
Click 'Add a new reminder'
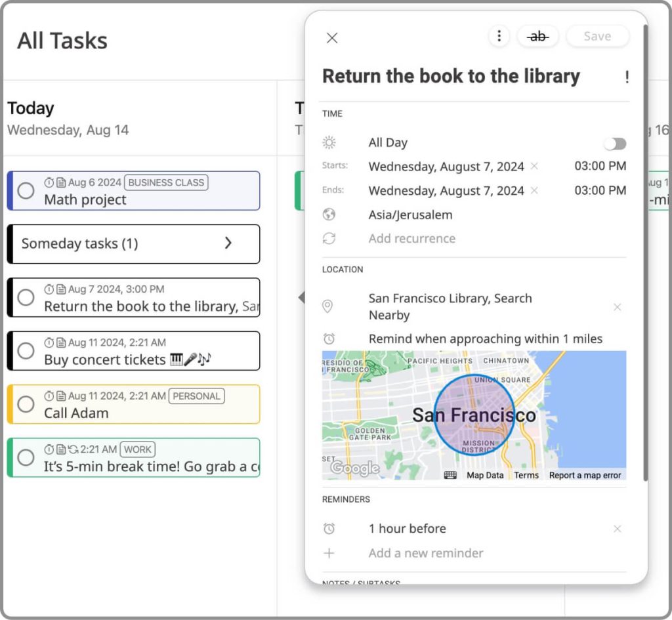coord(425,553)
